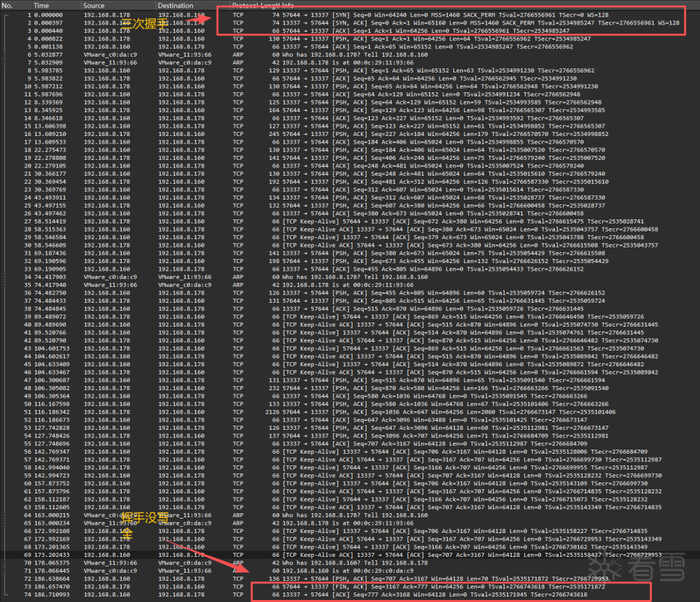
Task: Select final ACK packet 74 at 186.710993
Action: click(350, 594)
